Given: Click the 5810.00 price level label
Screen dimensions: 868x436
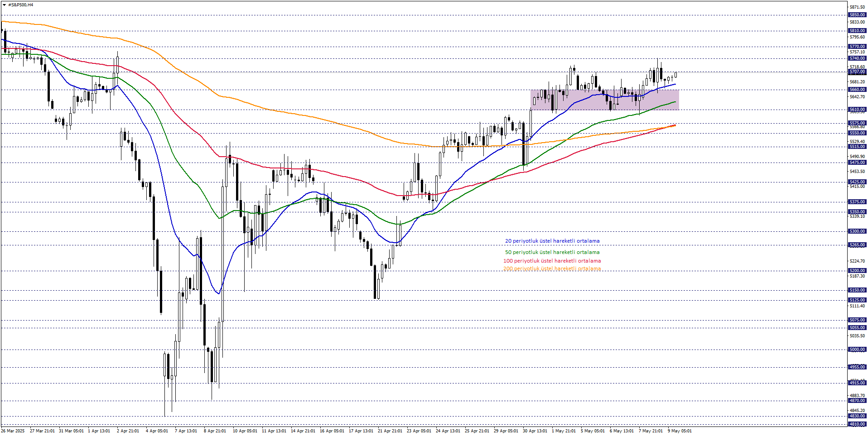Looking at the screenshot, I should [857, 31].
